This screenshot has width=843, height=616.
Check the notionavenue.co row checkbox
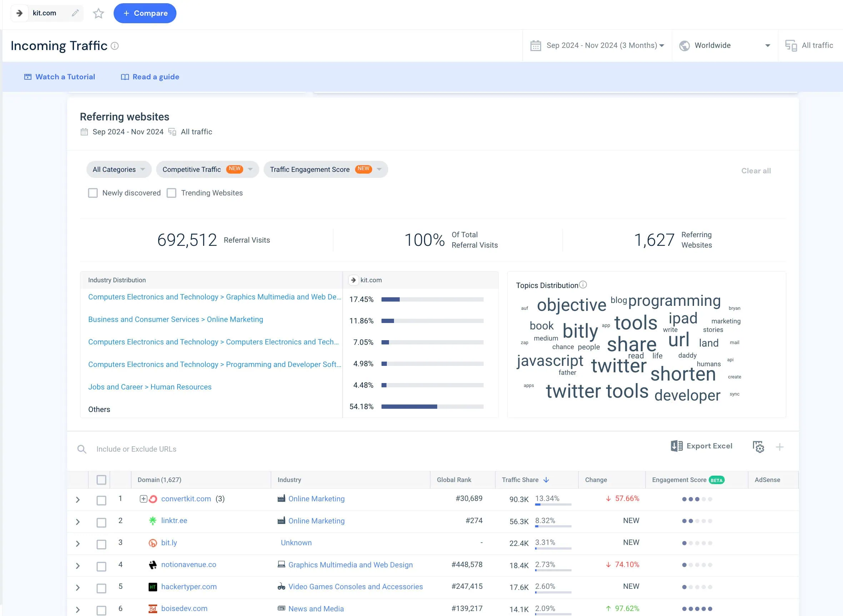tap(101, 566)
